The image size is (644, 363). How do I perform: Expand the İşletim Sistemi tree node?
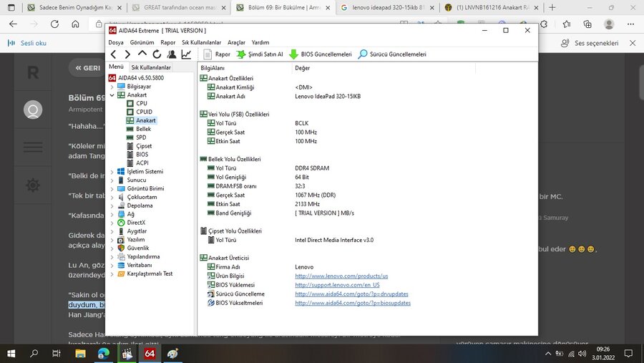pos(112,172)
